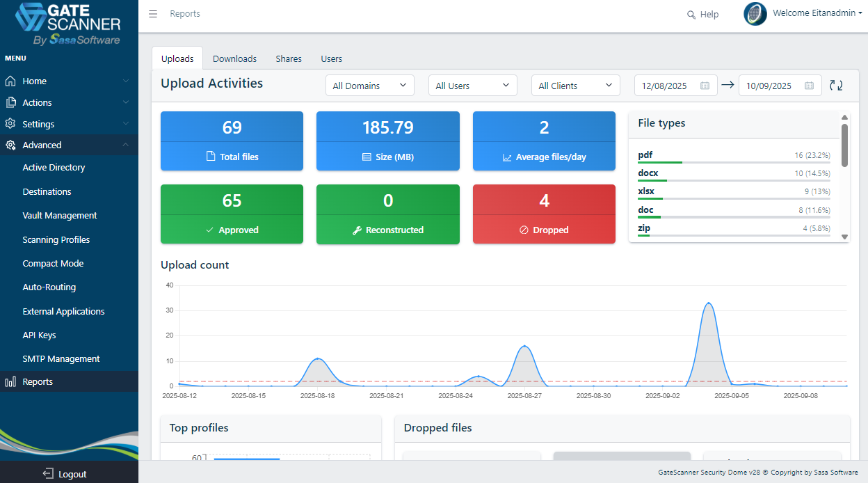Open the All Clients dropdown
The width and height of the screenshot is (868, 483).
click(x=575, y=86)
